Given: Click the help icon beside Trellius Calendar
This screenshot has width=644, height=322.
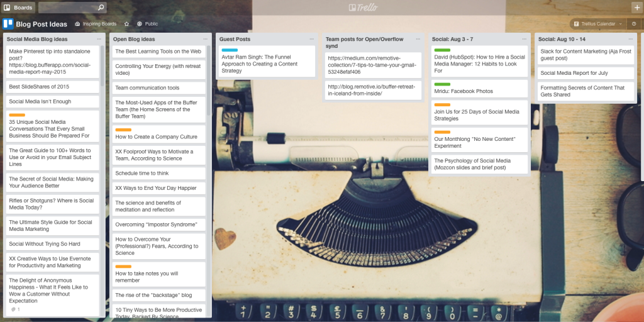Looking at the screenshot, I should (634, 24).
